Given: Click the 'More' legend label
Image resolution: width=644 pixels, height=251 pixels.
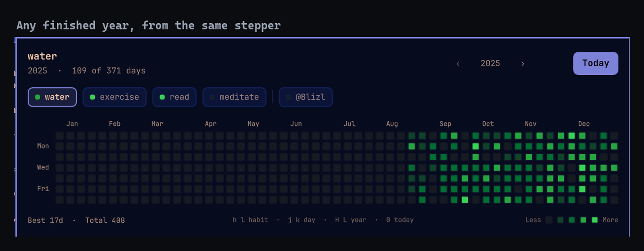Looking at the screenshot, I should [x=610, y=220].
